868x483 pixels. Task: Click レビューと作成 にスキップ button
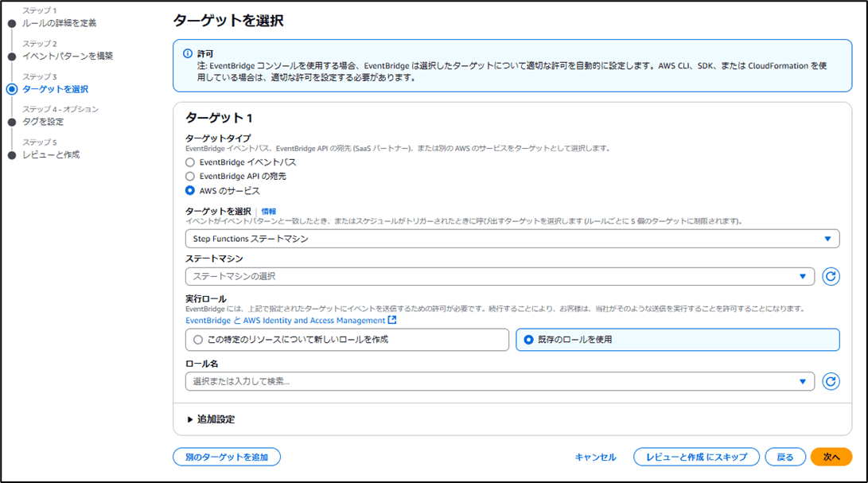(x=696, y=457)
